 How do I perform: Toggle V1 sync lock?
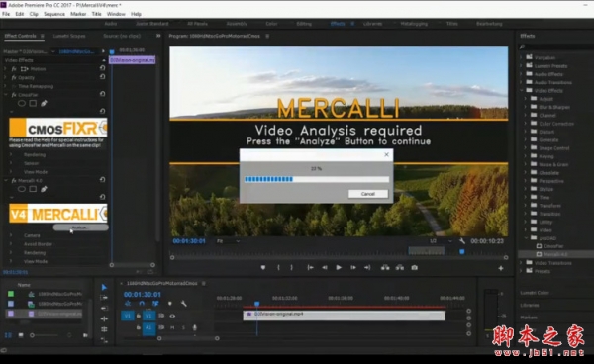click(x=161, y=316)
